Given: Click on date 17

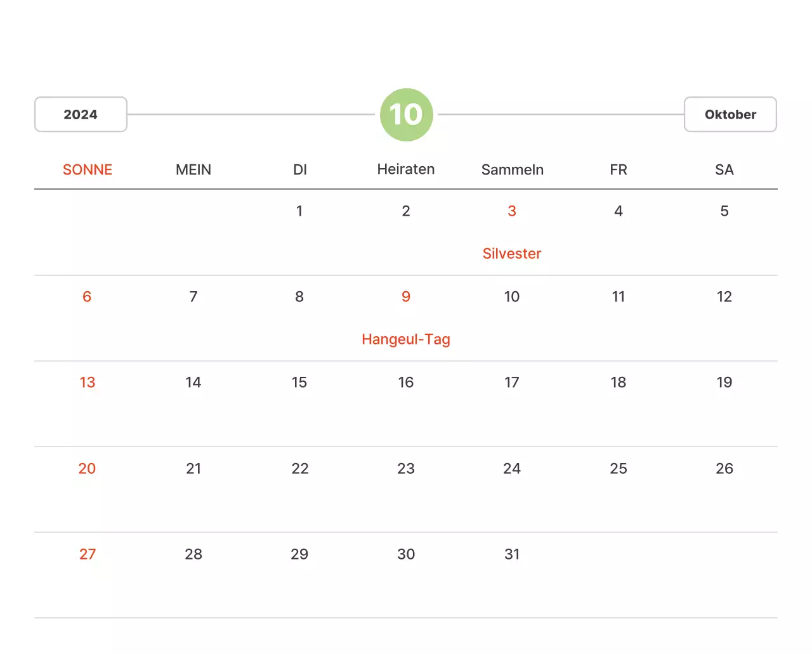Looking at the screenshot, I should pos(512,383).
